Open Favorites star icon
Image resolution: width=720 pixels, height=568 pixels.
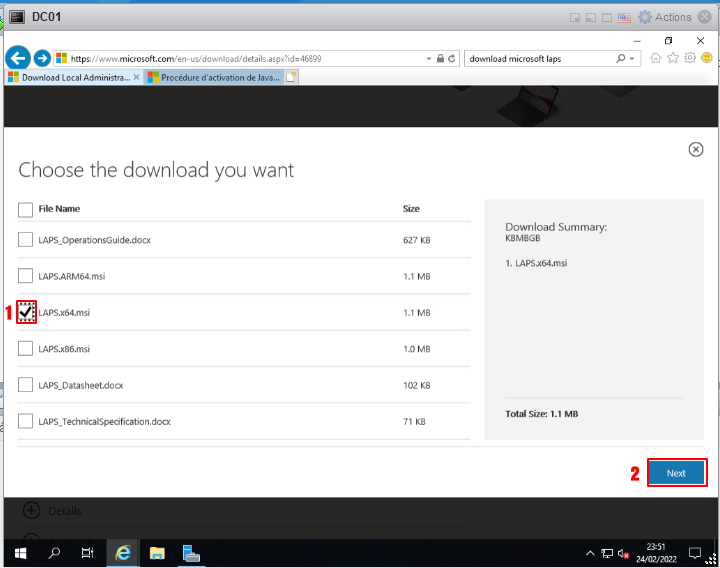pos(673,58)
